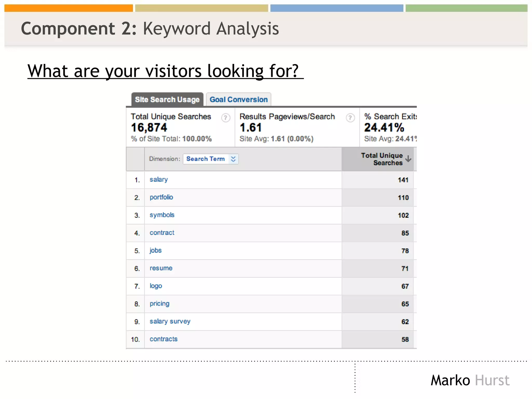532x399 pixels.
Task: Click the green segment in top color bar
Action: tap(466, 8)
